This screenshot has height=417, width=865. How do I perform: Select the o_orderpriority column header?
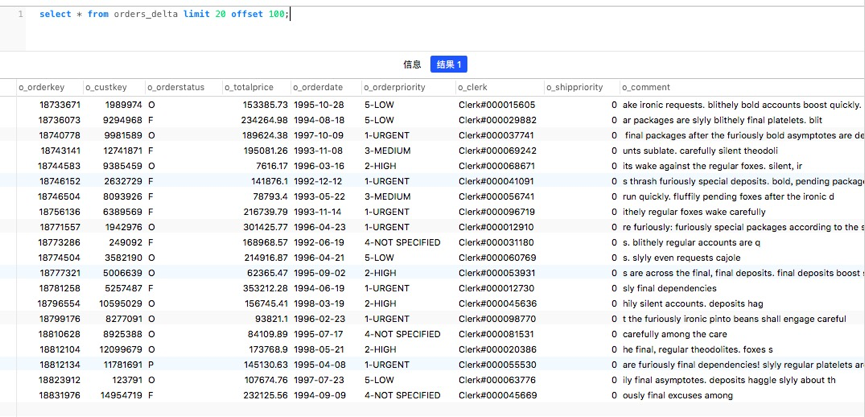tap(394, 87)
